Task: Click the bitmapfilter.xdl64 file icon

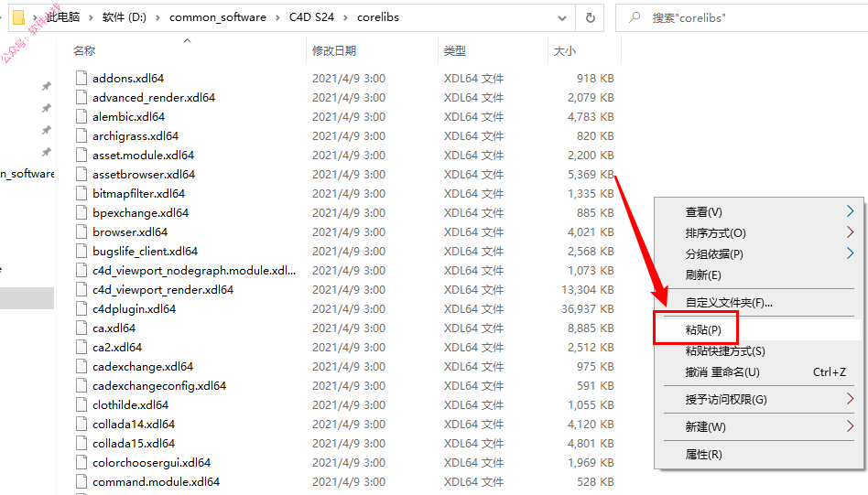Action: click(x=81, y=194)
